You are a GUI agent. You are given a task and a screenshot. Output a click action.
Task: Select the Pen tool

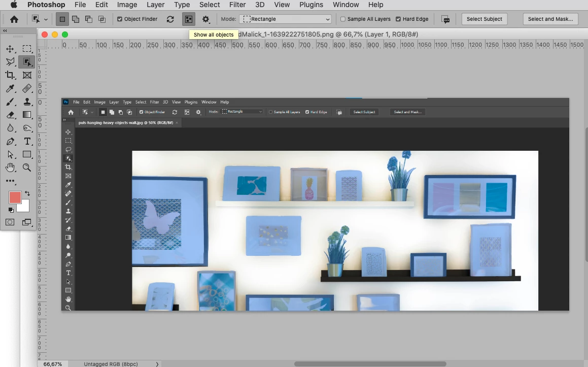[x=10, y=142]
